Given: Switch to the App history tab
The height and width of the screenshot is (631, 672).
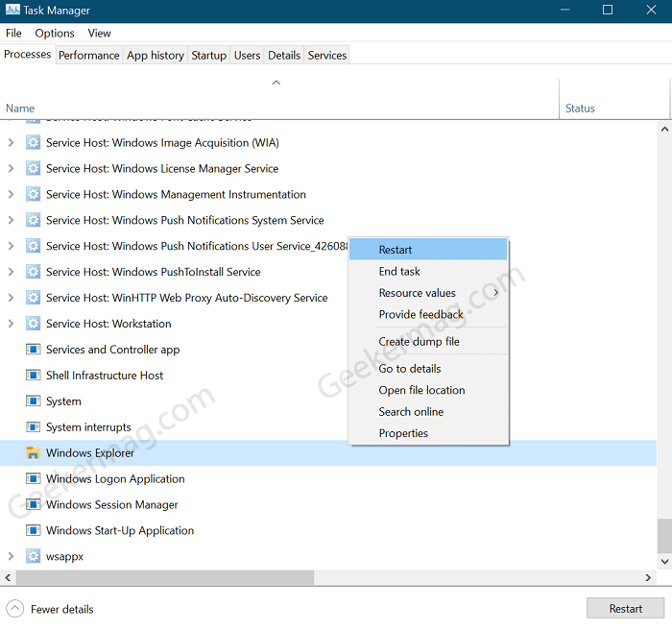Looking at the screenshot, I should click(x=156, y=56).
